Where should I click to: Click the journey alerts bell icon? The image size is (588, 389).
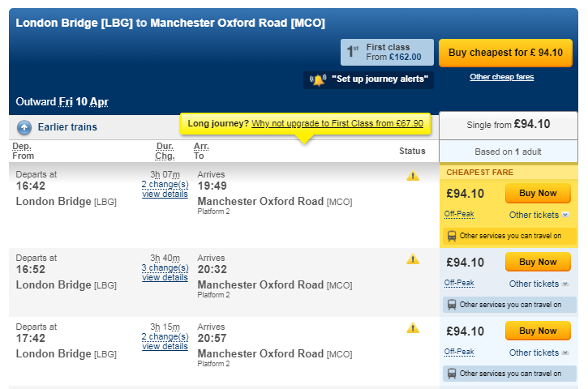click(x=318, y=79)
